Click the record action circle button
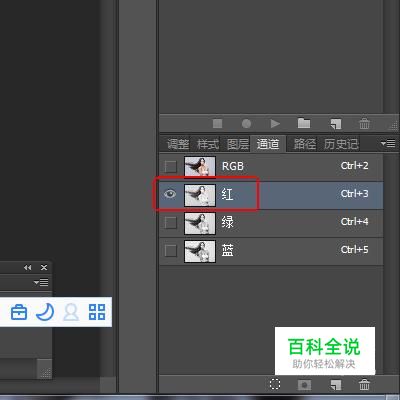 point(246,124)
